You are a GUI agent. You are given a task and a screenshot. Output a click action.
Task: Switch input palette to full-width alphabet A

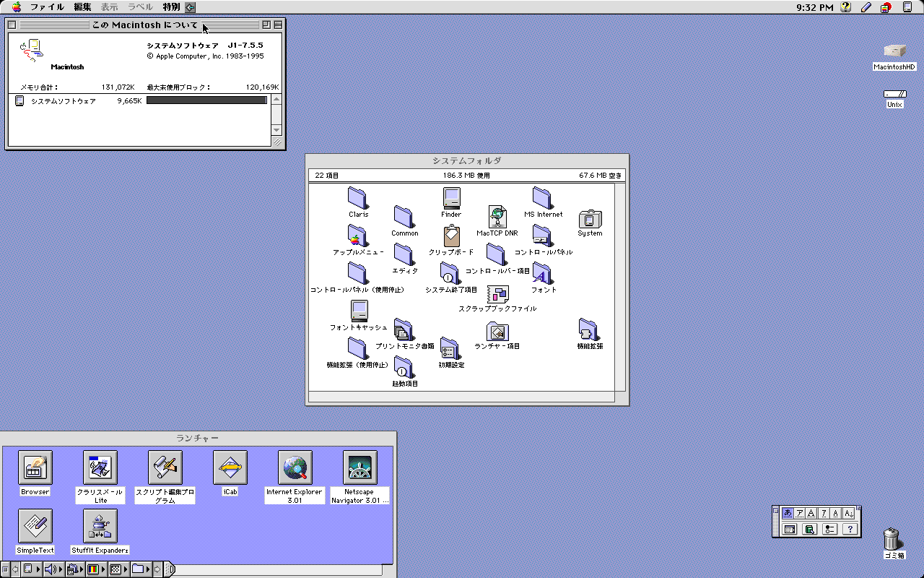[x=811, y=513]
